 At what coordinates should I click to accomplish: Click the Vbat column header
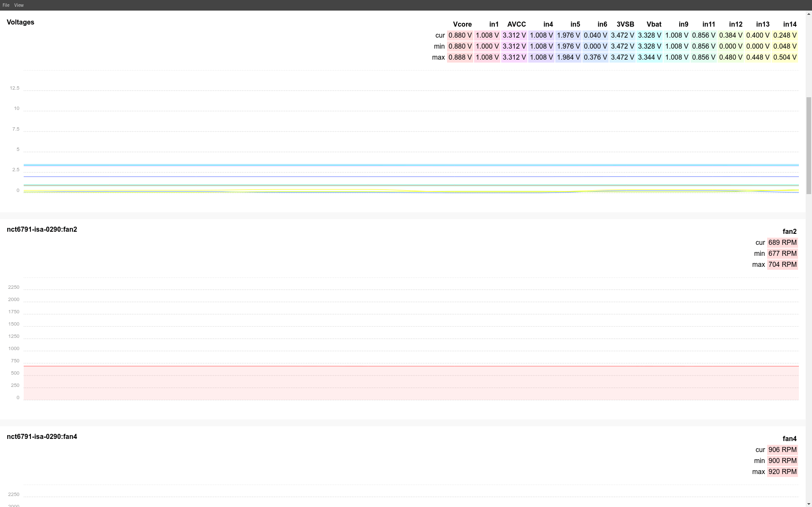653,25
